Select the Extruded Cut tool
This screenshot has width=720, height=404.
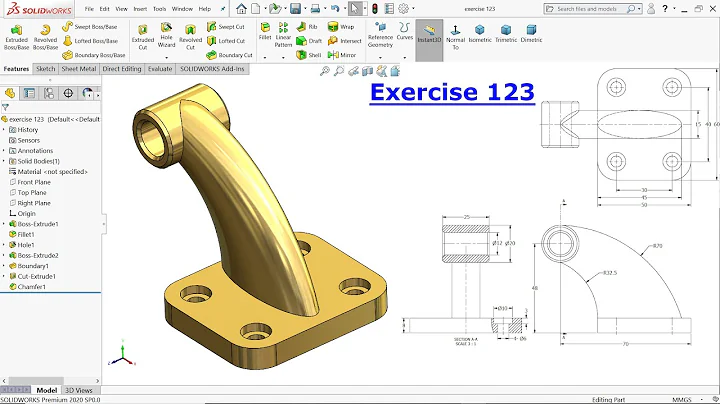tap(143, 38)
